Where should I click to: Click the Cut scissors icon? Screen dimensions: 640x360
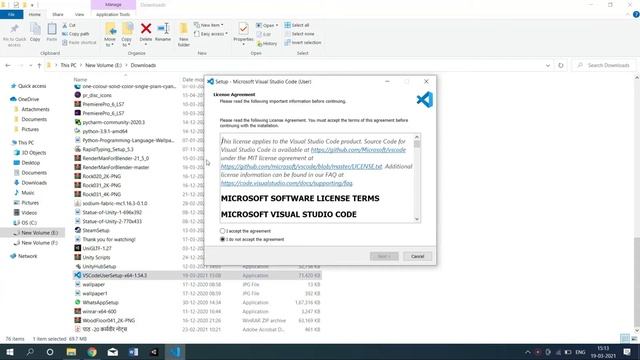click(65, 25)
